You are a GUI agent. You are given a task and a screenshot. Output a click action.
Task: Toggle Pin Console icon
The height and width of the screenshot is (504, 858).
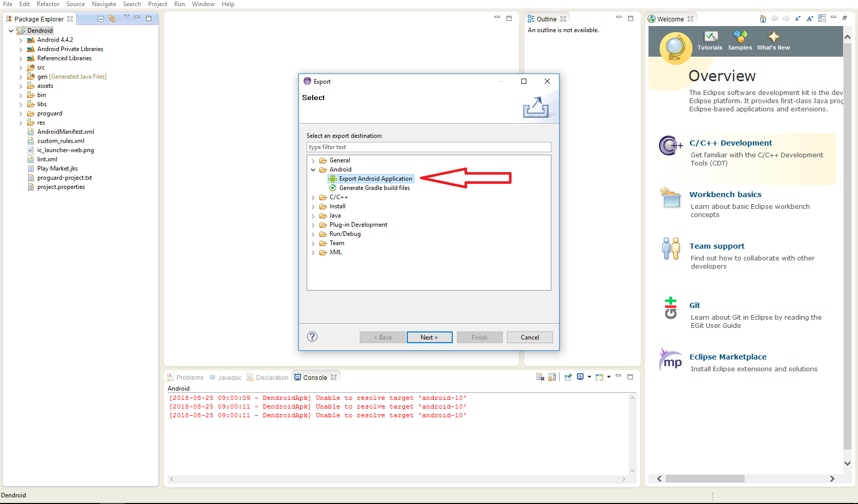(x=568, y=377)
